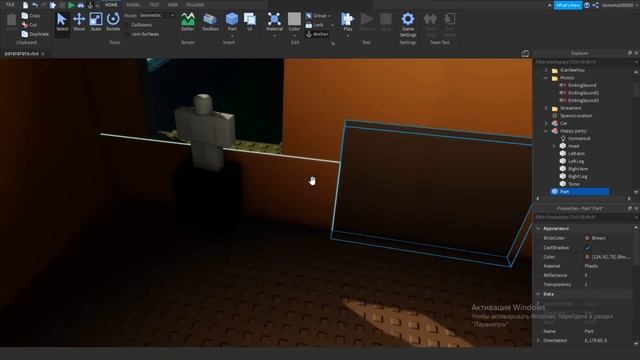This screenshot has height=360, width=640.
Task: Select Left Arm in Explorer
Action: point(576,154)
